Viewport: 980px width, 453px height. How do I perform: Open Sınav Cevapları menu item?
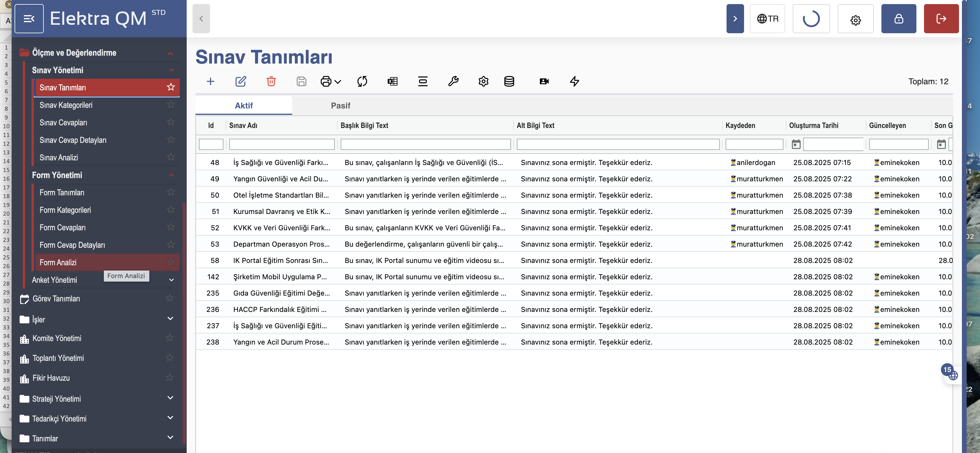pyautogui.click(x=63, y=122)
